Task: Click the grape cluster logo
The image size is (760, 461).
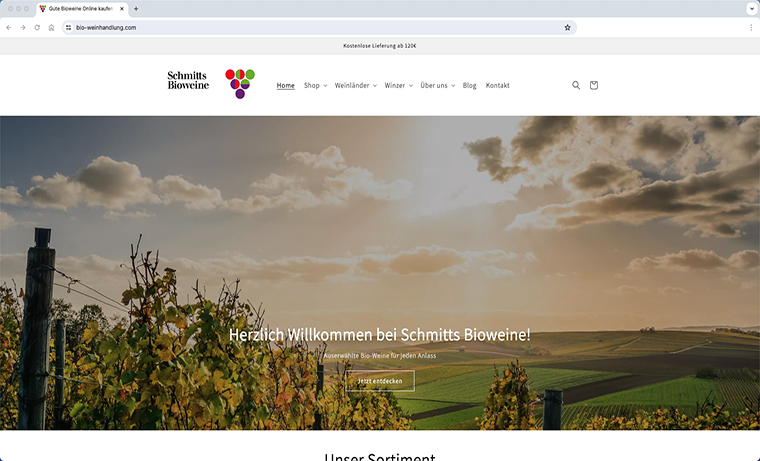Action: click(240, 83)
